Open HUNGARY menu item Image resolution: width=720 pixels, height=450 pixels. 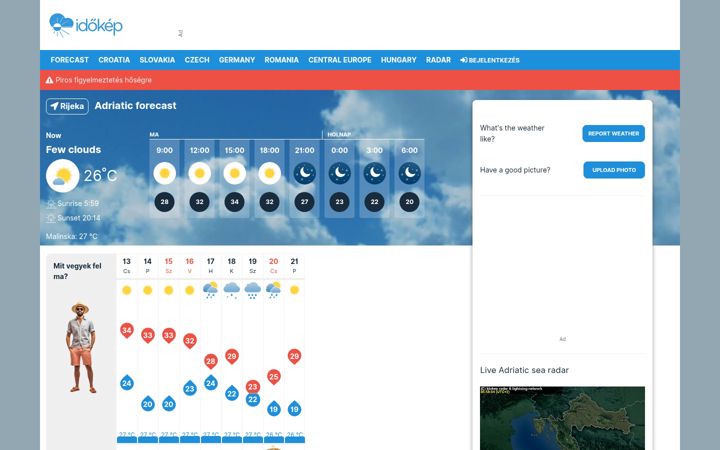pos(399,60)
